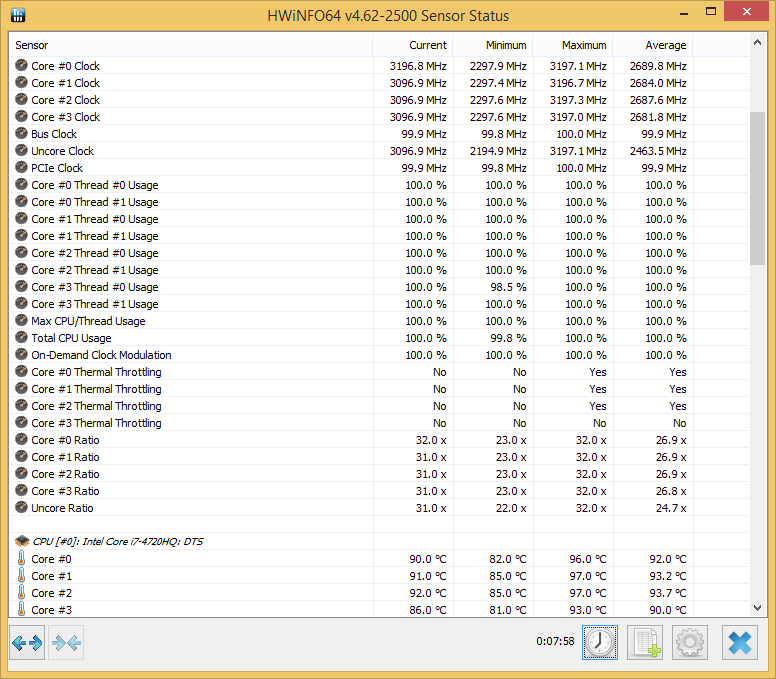The image size is (776, 679).
Task: Click the Core #3 Thermal Throttling icon
Action: pos(21,422)
